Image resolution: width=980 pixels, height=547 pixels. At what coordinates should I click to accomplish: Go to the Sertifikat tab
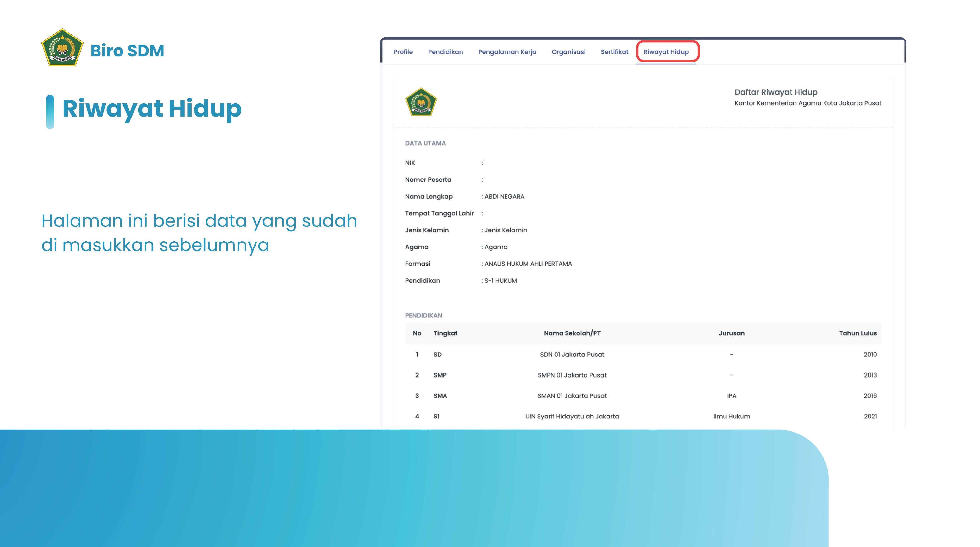(614, 52)
